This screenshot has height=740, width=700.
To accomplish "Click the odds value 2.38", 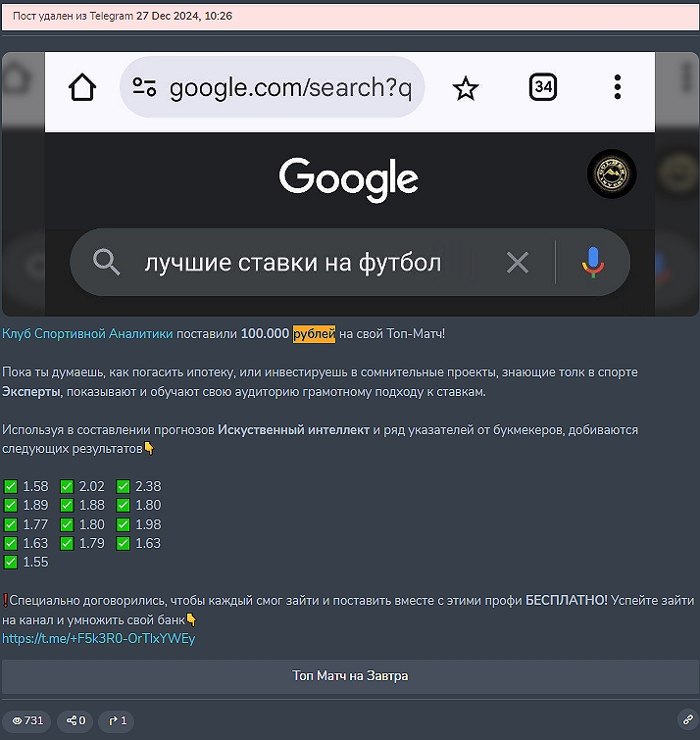I will [x=148, y=486].
